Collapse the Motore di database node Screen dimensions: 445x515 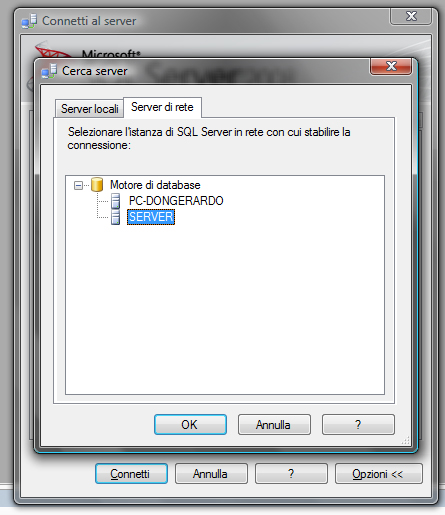coord(78,185)
